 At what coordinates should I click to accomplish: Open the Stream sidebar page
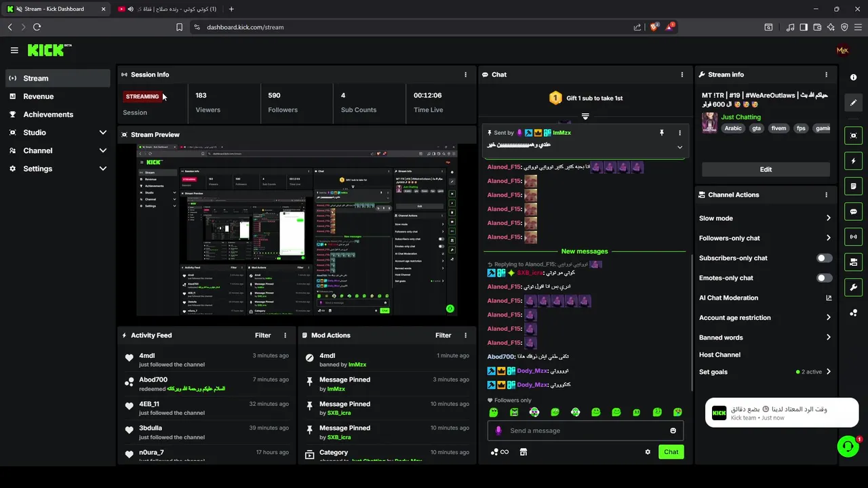click(x=58, y=78)
